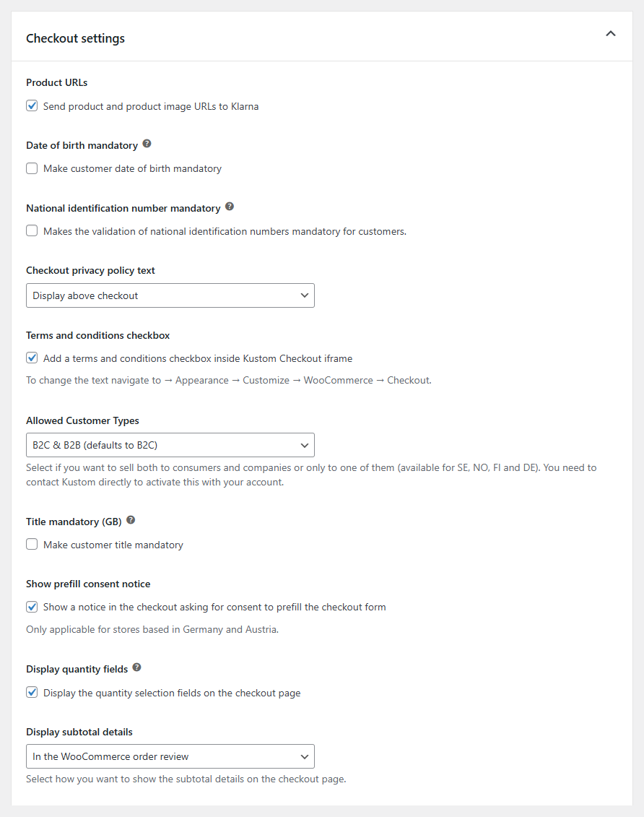The image size is (644, 817).
Task: Click the Allowed Customer Types field label
Action: click(83, 420)
